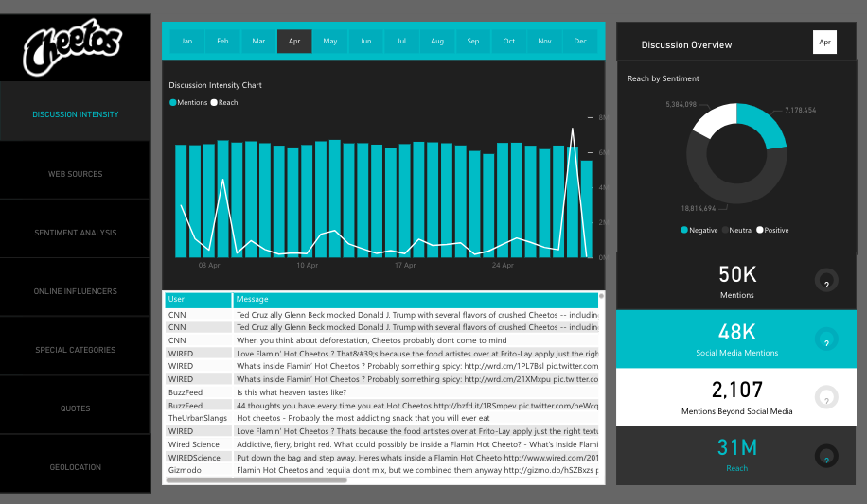Click the 48K Social Media Mentions card
The height and width of the screenshot is (504, 867).
point(736,339)
